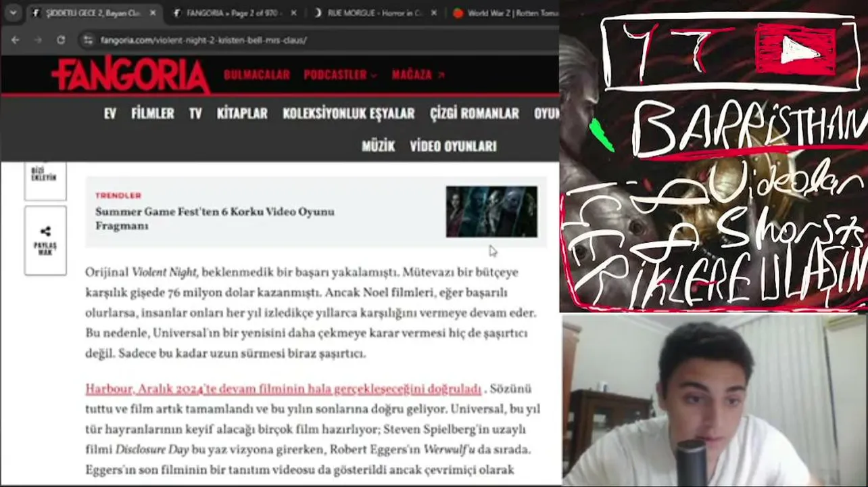The width and height of the screenshot is (868, 487).
Task: Open the ÇİZGİ ROMANLAR navigation item
Action: [x=475, y=114]
